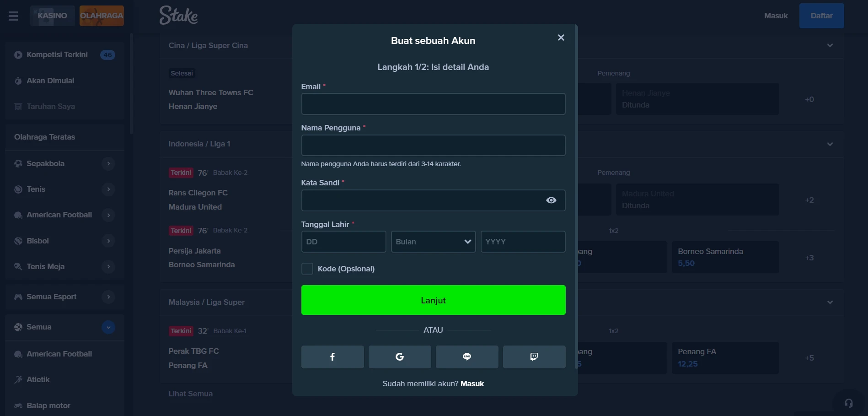Collapse the Malaysia / Liga Super section
This screenshot has width=868, height=416.
point(830,303)
